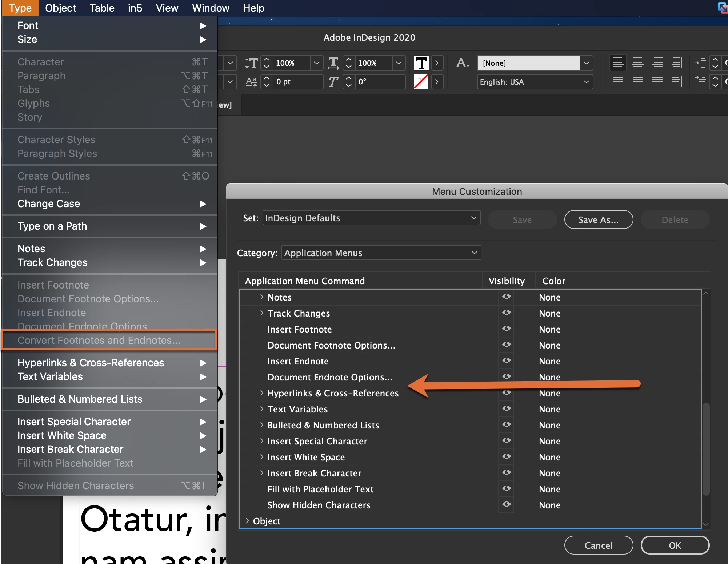Click the skew italic T icon
Screen dimensions: 728x564
333,82
